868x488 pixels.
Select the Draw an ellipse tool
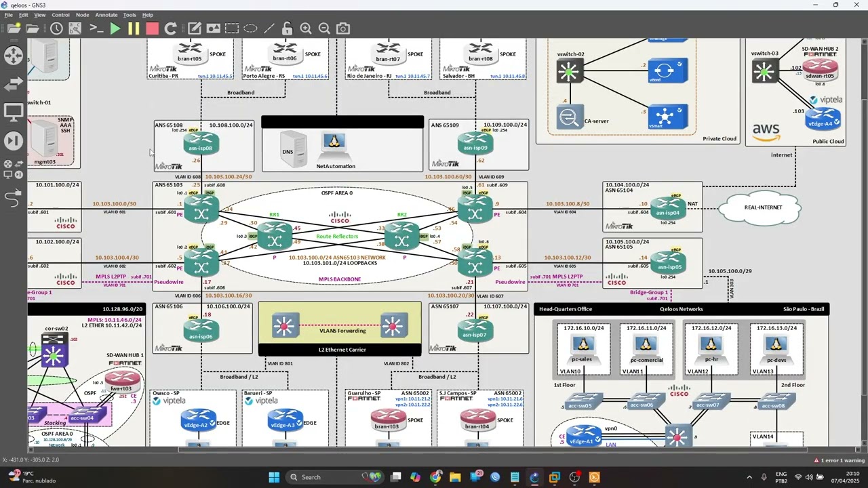point(250,28)
